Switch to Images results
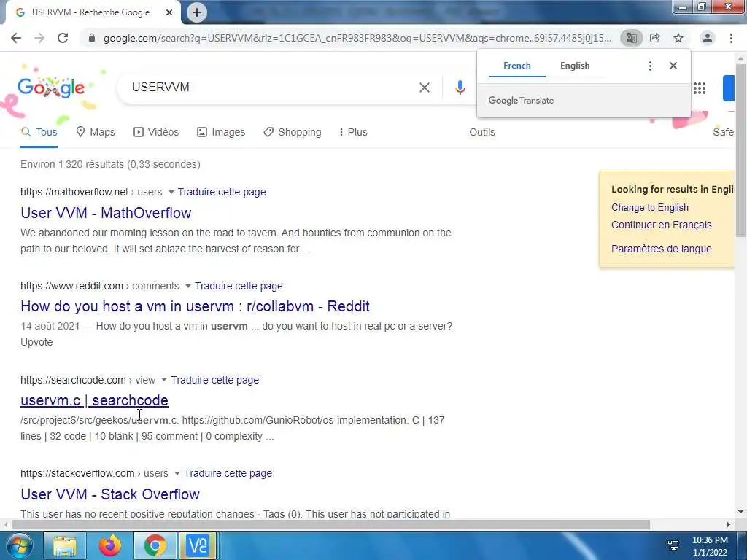The height and width of the screenshot is (560, 747). coord(221,133)
